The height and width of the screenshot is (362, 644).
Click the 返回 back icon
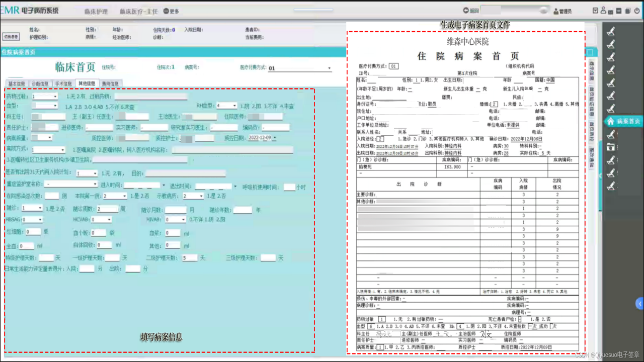point(466,11)
